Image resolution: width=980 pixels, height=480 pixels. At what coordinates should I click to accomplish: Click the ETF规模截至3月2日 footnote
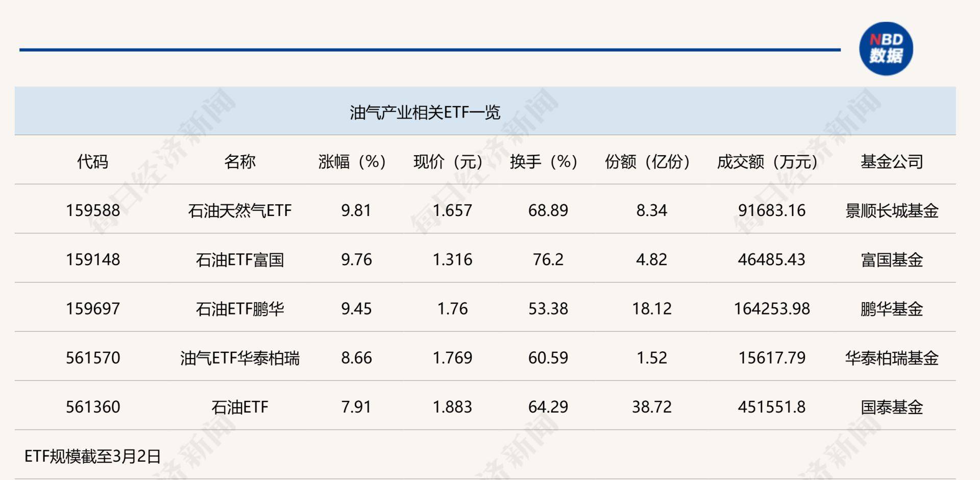click(x=92, y=455)
